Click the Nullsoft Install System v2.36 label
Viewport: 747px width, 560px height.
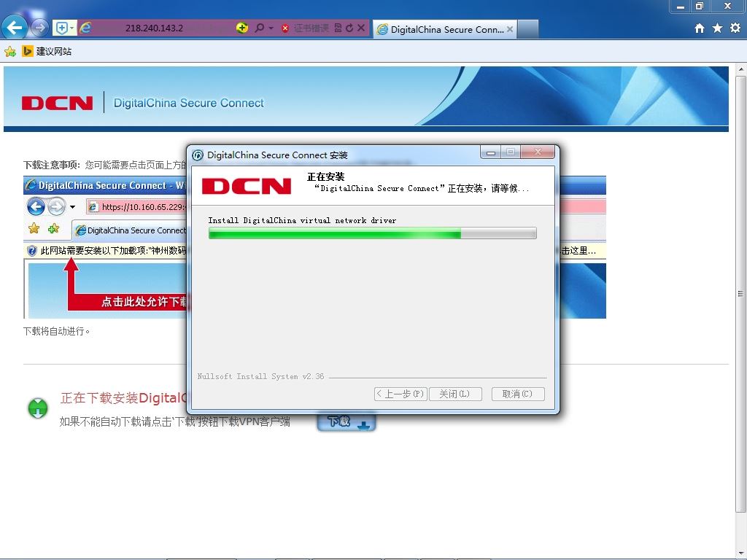pos(260,377)
